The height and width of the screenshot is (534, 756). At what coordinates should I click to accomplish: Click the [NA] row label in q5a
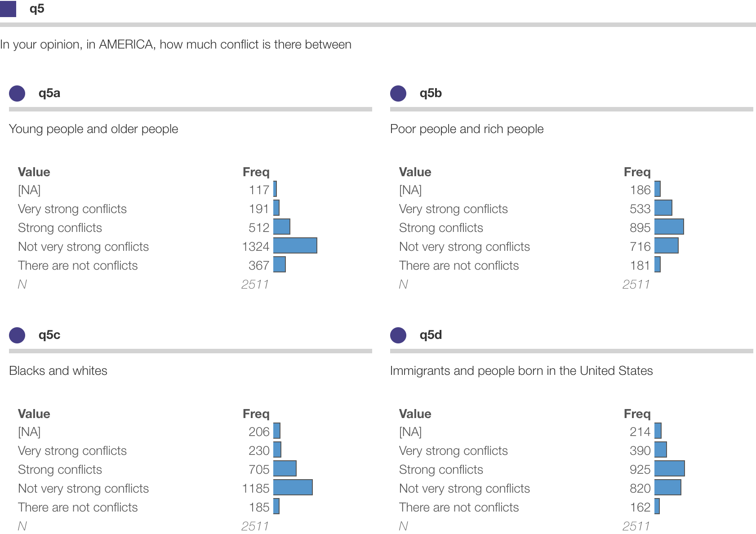29,190
